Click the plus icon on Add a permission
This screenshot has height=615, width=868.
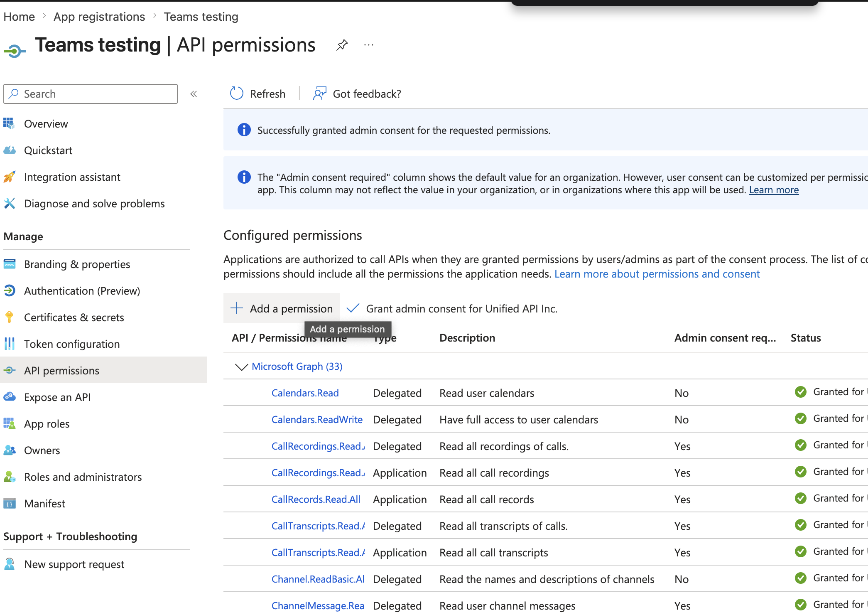(x=237, y=308)
